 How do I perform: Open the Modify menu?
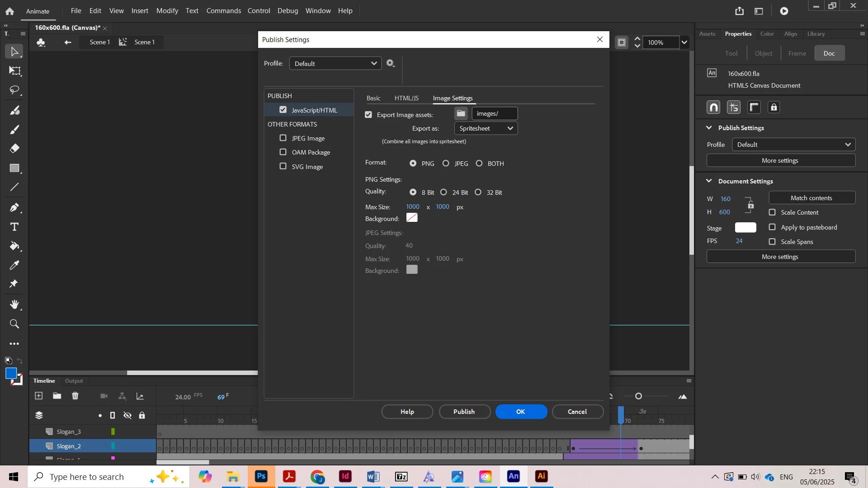point(167,10)
